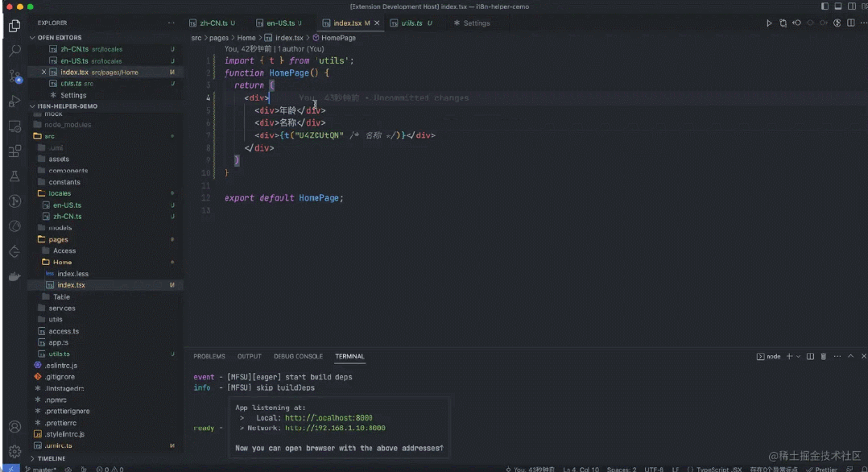The width and height of the screenshot is (868, 472).
Task: Go to previous change icon
Action: pyautogui.click(x=796, y=23)
